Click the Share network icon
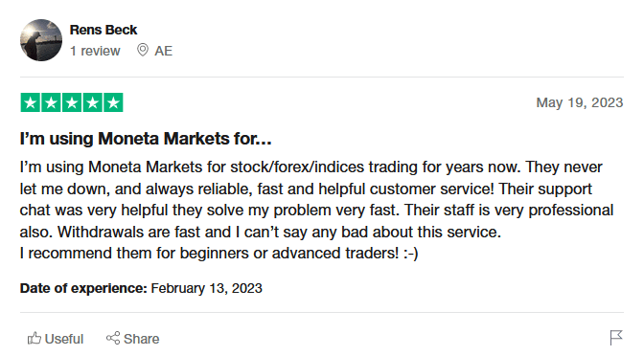This screenshot has height=356, width=644. [x=113, y=338]
